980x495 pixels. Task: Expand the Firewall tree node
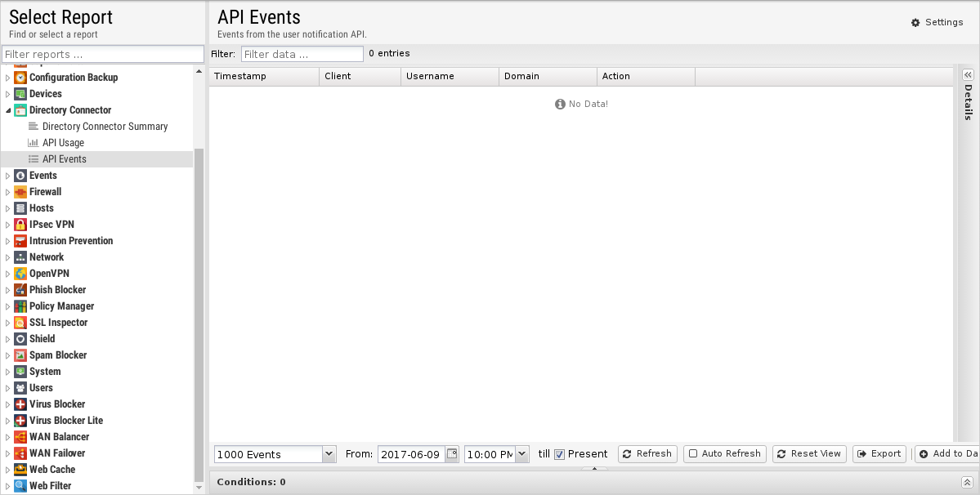click(8, 192)
